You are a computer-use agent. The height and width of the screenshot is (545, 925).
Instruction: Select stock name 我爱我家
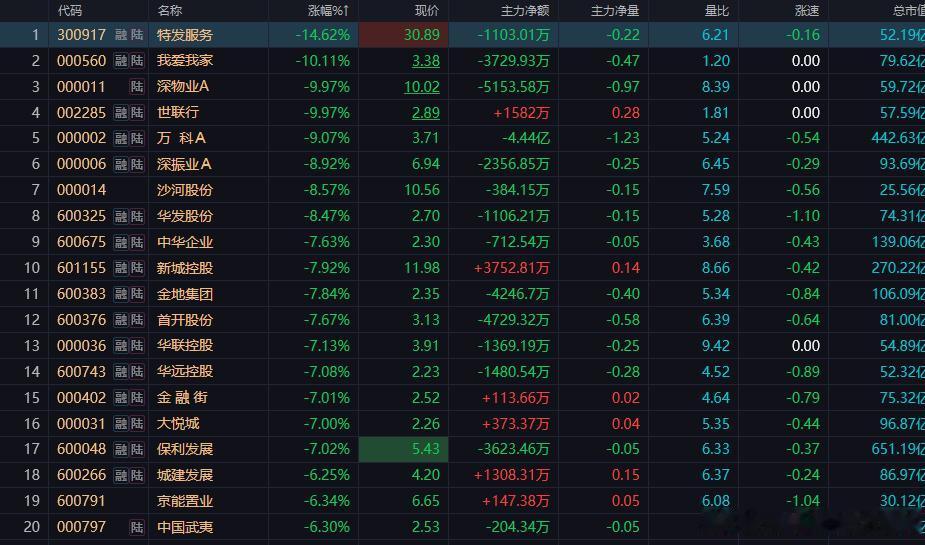(x=185, y=61)
